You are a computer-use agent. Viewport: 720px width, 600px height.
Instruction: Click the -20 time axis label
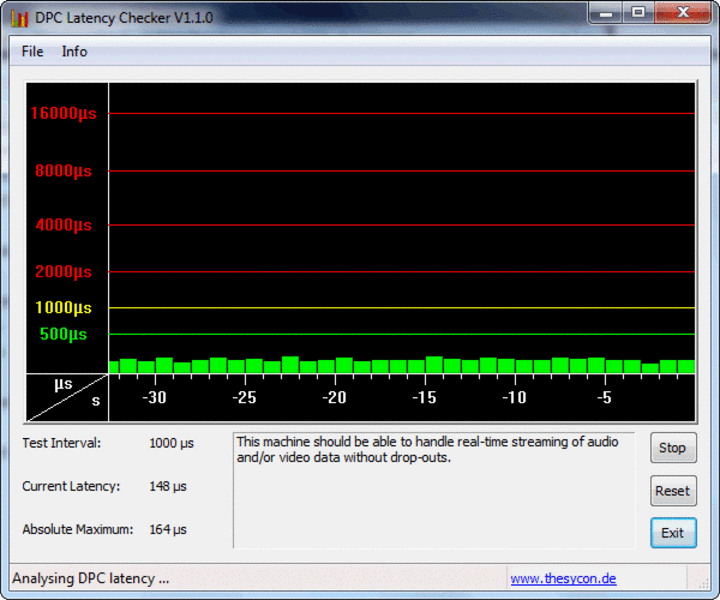(334, 398)
